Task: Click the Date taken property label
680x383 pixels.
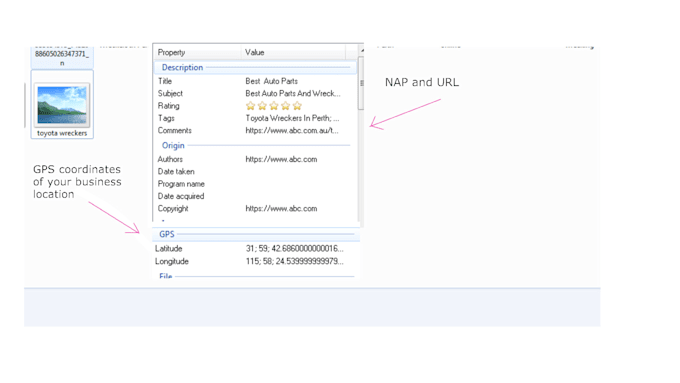Action: [x=176, y=172]
